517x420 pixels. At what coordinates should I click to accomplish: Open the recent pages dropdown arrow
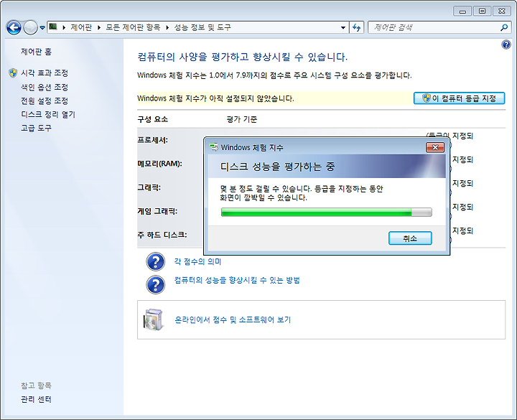tap(42, 28)
